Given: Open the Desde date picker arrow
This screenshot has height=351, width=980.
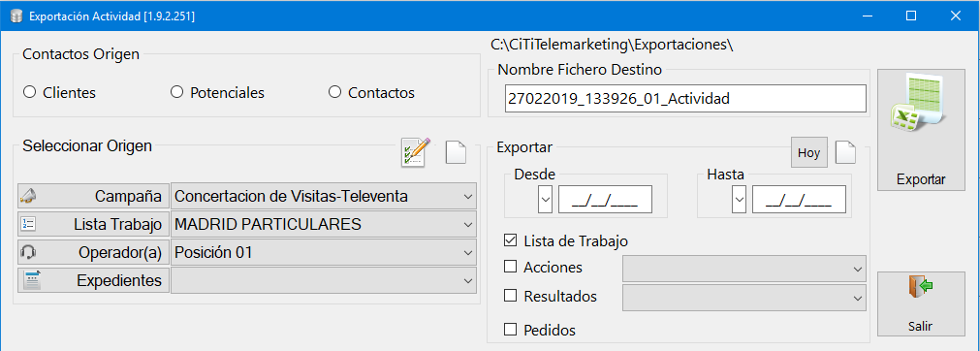Looking at the screenshot, I should (x=545, y=200).
